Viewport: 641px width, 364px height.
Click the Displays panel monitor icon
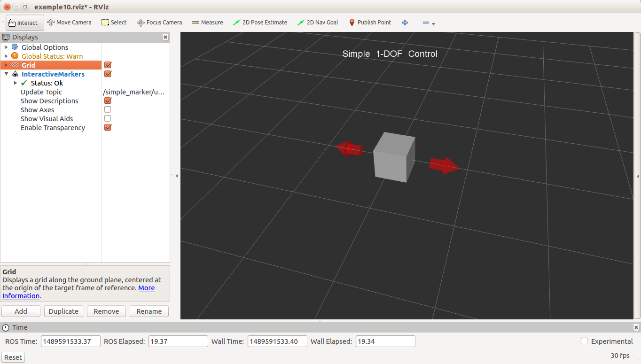6,37
